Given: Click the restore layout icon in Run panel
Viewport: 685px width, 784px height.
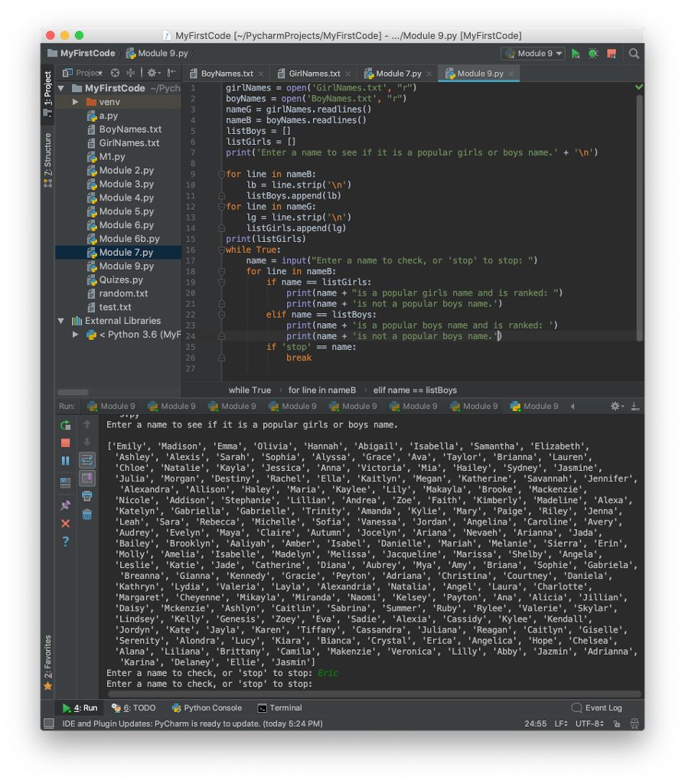Looking at the screenshot, I should coord(66,483).
